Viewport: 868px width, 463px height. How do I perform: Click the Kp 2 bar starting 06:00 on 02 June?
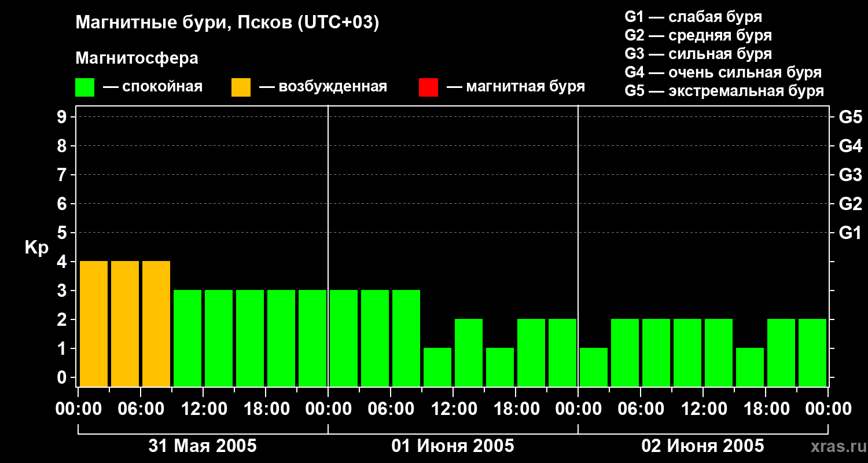coord(656,352)
